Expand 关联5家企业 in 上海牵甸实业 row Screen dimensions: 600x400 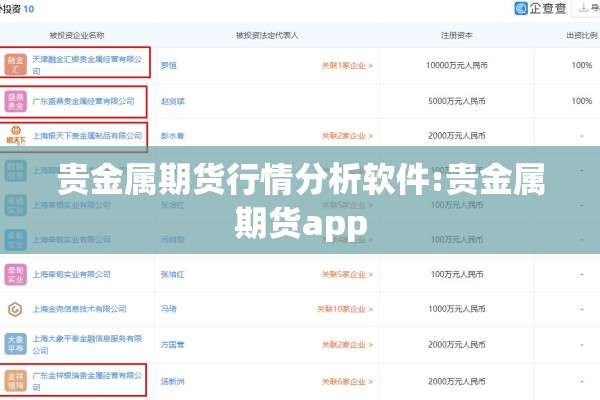(347, 274)
